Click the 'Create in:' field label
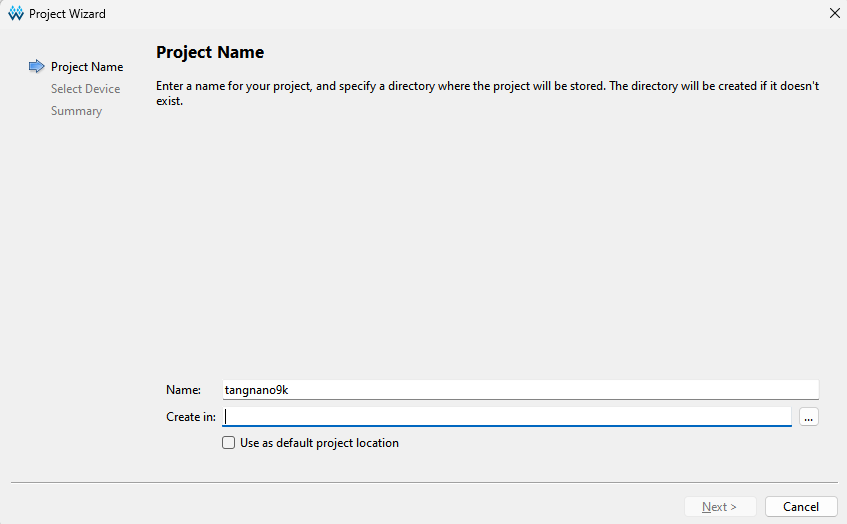Image resolution: width=847 pixels, height=524 pixels. (191, 417)
